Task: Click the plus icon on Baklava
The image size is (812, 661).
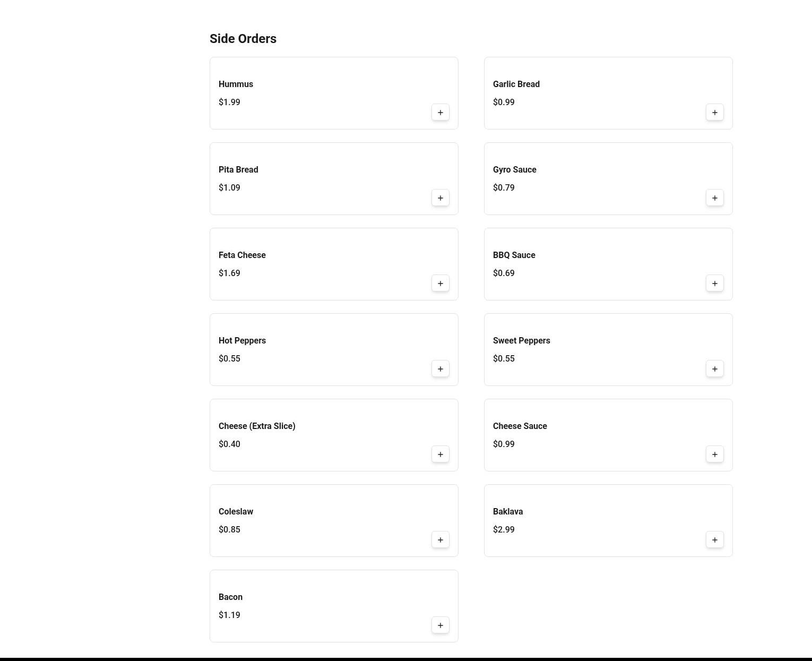Action: tap(714, 540)
